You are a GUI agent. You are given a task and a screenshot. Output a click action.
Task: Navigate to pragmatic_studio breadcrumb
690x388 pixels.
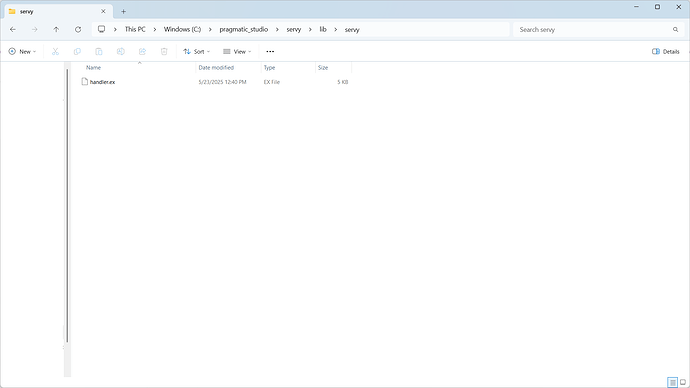(x=244, y=29)
